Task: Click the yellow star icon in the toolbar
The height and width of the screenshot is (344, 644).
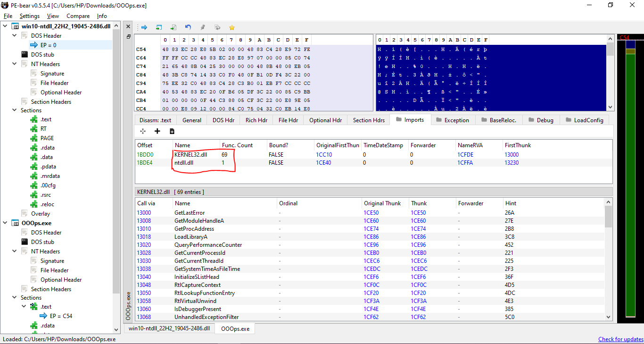Action: pyautogui.click(x=232, y=27)
